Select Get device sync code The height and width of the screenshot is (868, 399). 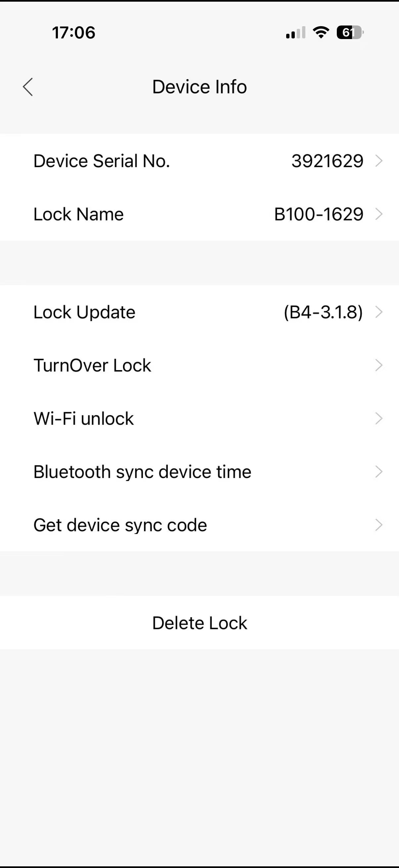[120, 525]
